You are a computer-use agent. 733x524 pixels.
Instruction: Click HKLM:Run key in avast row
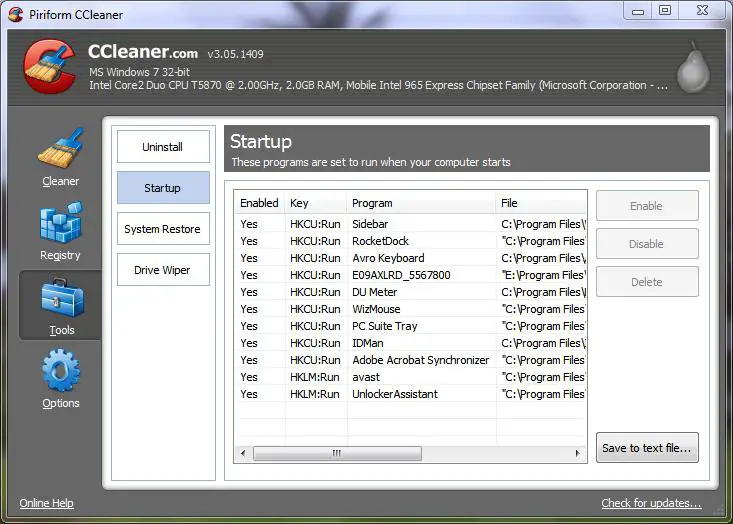[x=315, y=377]
